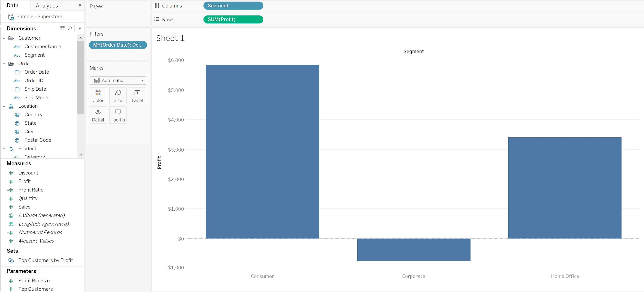Click the Tooltip mark card icon
644x292 pixels.
(117, 115)
